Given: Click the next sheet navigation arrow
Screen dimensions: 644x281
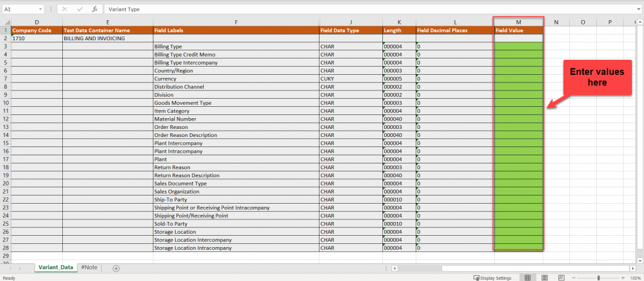Looking at the screenshot, I should 21,268.
